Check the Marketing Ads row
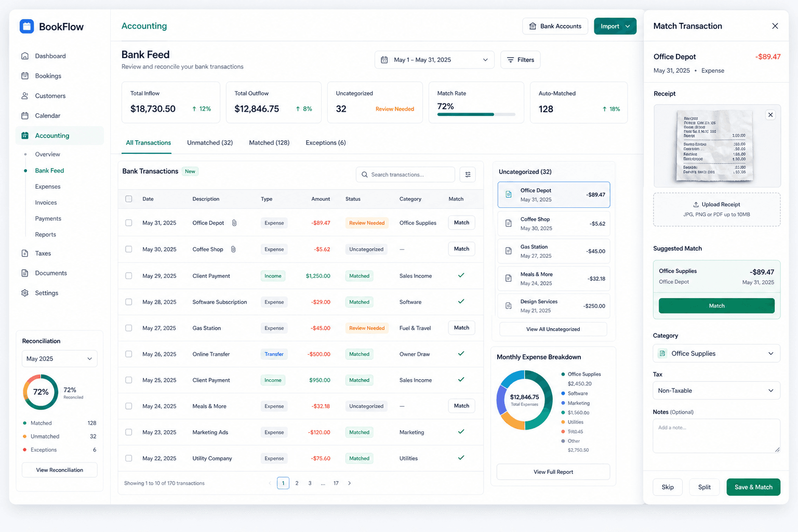 129,432
